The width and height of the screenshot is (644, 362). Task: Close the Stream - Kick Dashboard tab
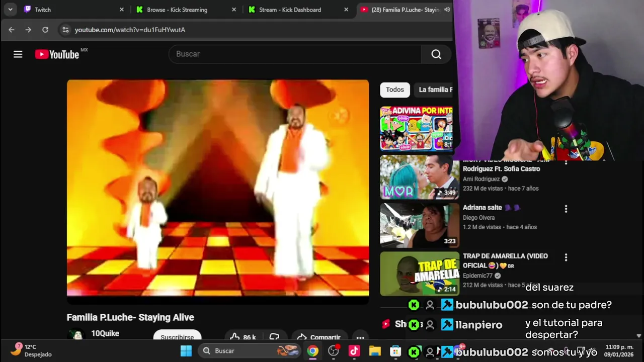tap(346, 10)
